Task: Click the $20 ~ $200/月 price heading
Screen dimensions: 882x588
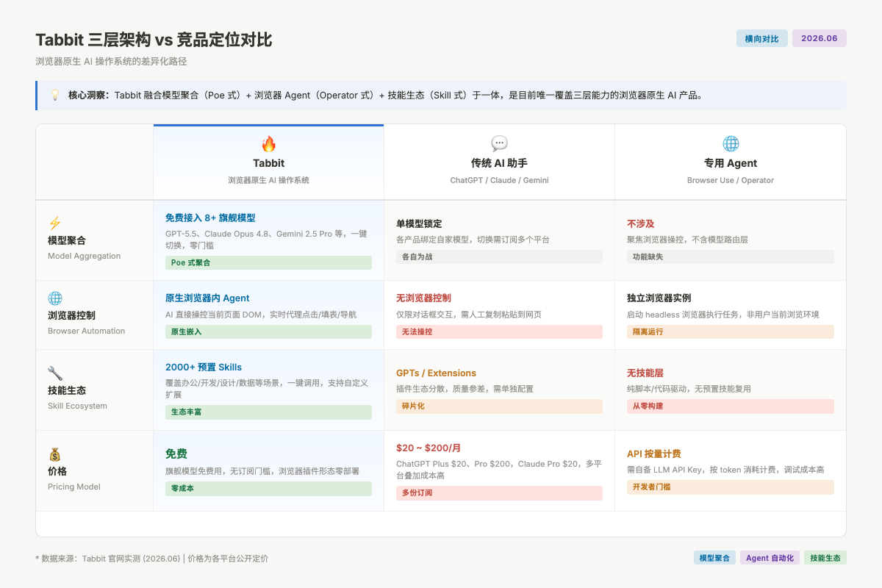Action: click(x=429, y=448)
